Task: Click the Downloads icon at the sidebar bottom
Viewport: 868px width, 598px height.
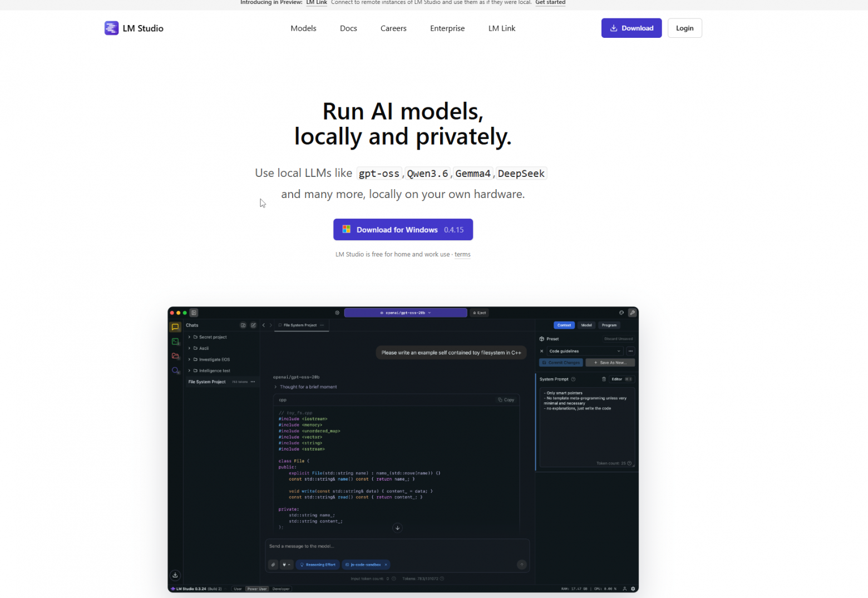Action: coord(175,575)
